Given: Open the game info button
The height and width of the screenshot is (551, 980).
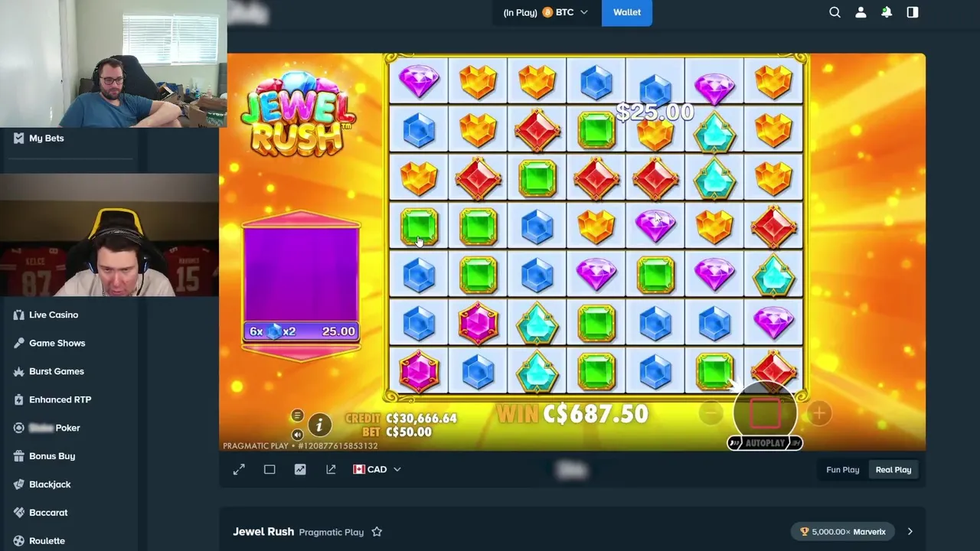Looking at the screenshot, I should (x=319, y=424).
